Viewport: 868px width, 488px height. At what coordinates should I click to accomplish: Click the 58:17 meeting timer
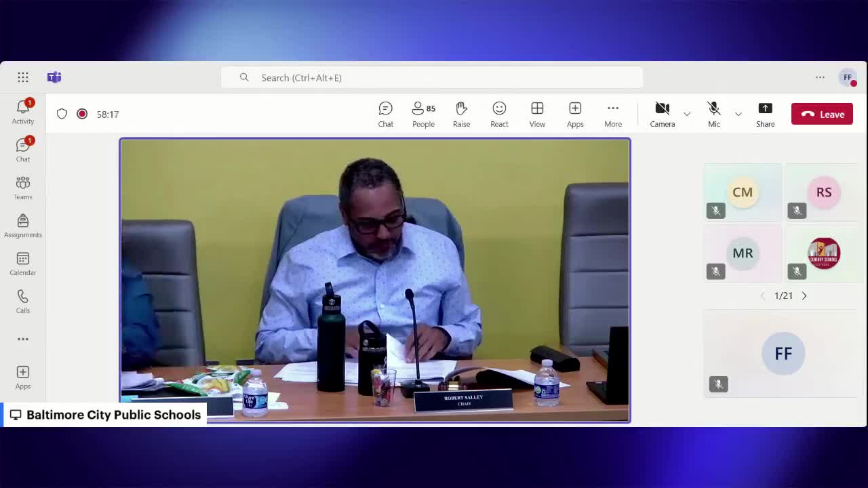(108, 114)
